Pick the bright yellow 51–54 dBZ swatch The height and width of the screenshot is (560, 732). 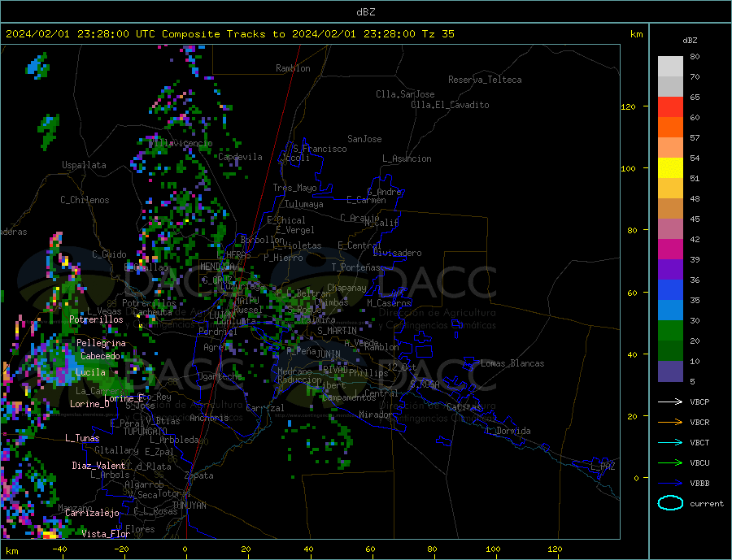coord(670,168)
